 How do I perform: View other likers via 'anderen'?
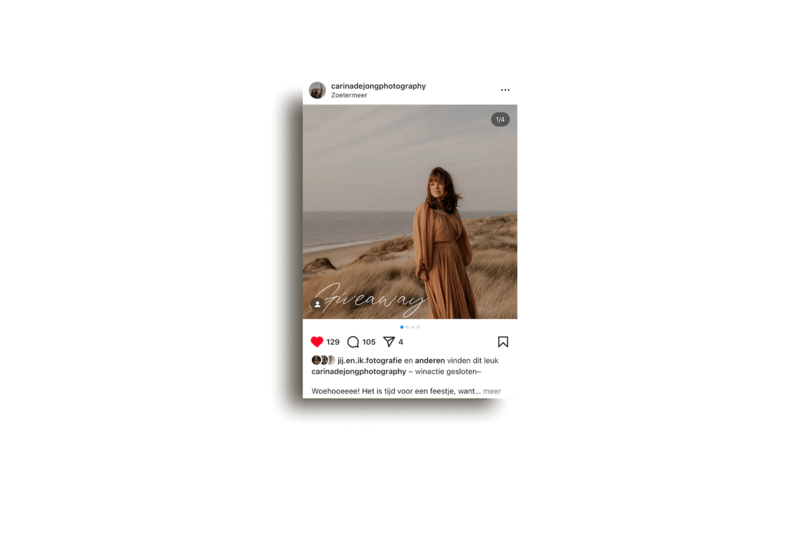point(430,361)
